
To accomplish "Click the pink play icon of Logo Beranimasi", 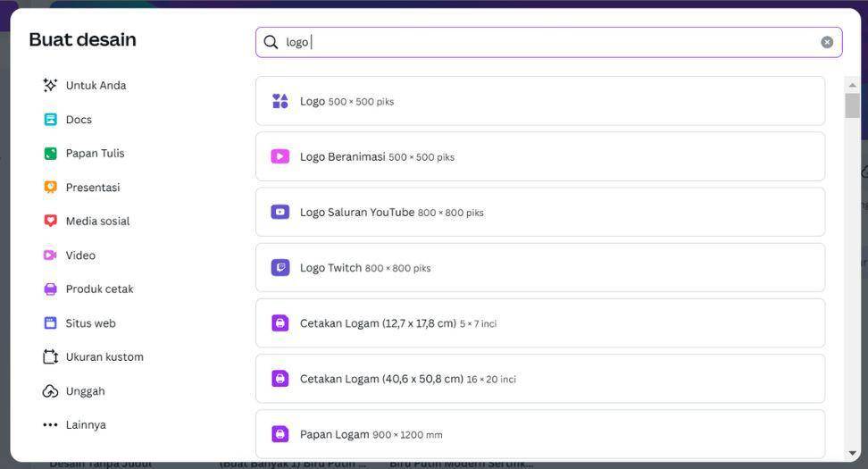I will pos(280,156).
